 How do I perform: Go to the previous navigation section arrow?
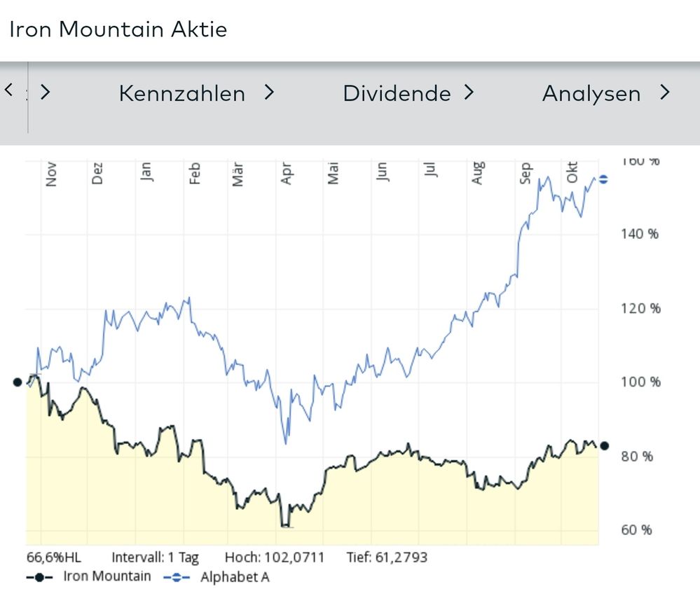pos(8,90)
